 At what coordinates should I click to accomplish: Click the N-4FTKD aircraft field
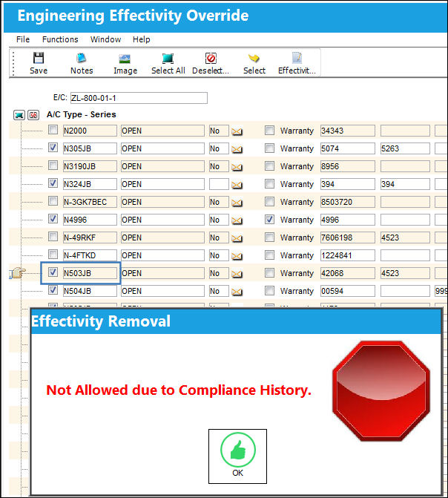[x=90, y=255]
